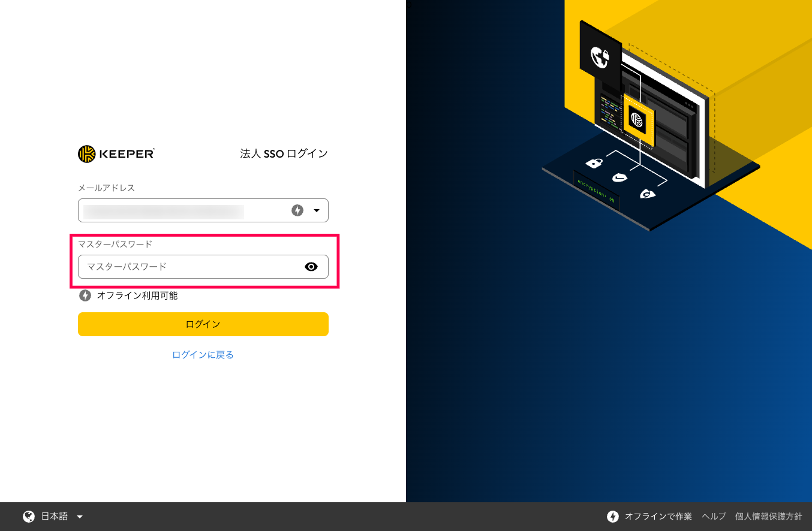Open ヘルプ in the footer

coord(714,517)
